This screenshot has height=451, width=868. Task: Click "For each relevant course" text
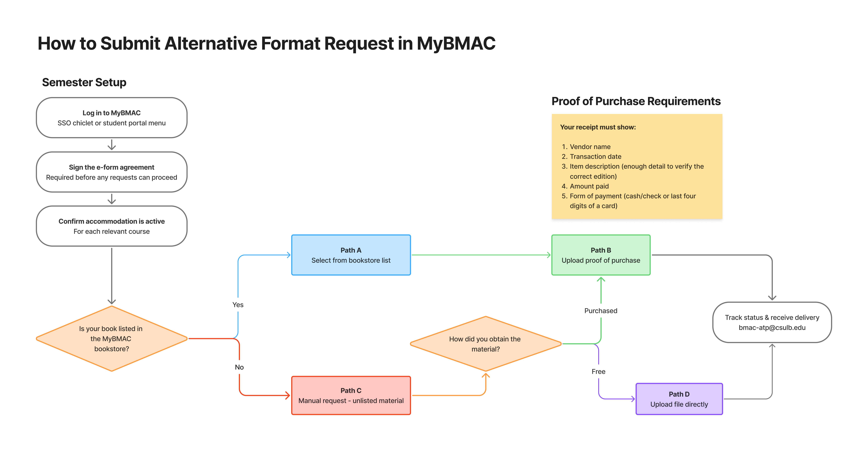click(112, 231)
